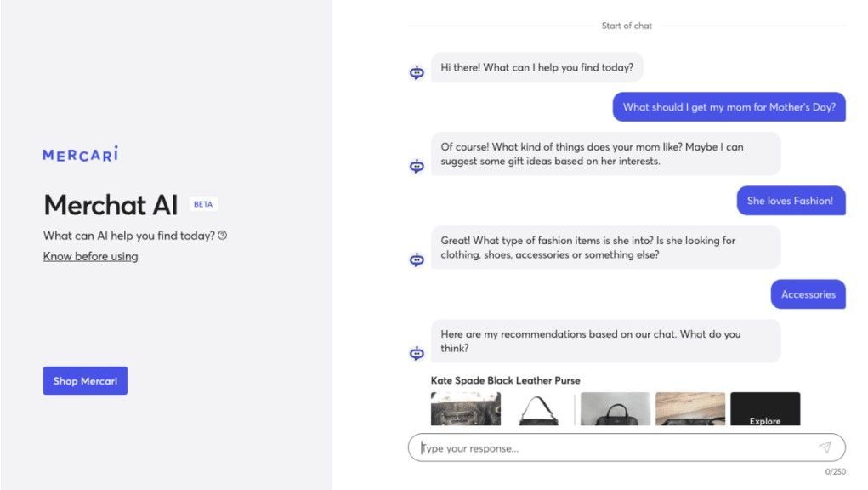Select "Kate Spade Black Leather Purse" title
Image resolution: width=868 pixels, height=490 pixels.
coord(505,380)
